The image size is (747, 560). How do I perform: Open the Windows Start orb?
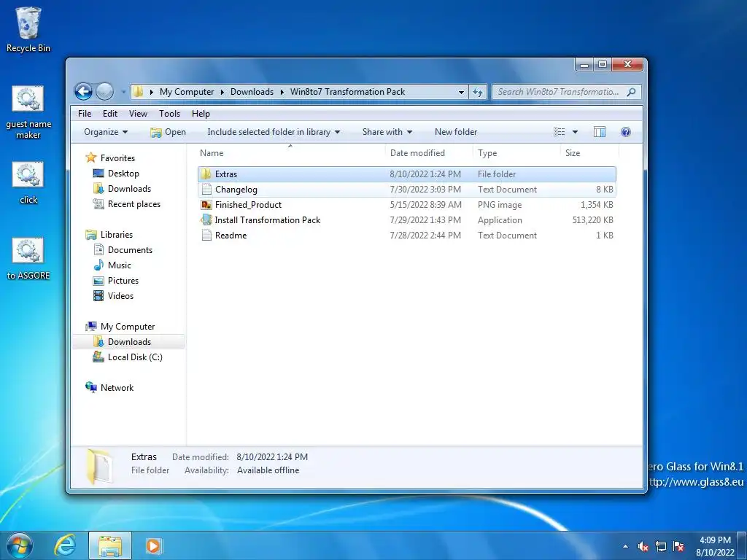pos(20,545)
